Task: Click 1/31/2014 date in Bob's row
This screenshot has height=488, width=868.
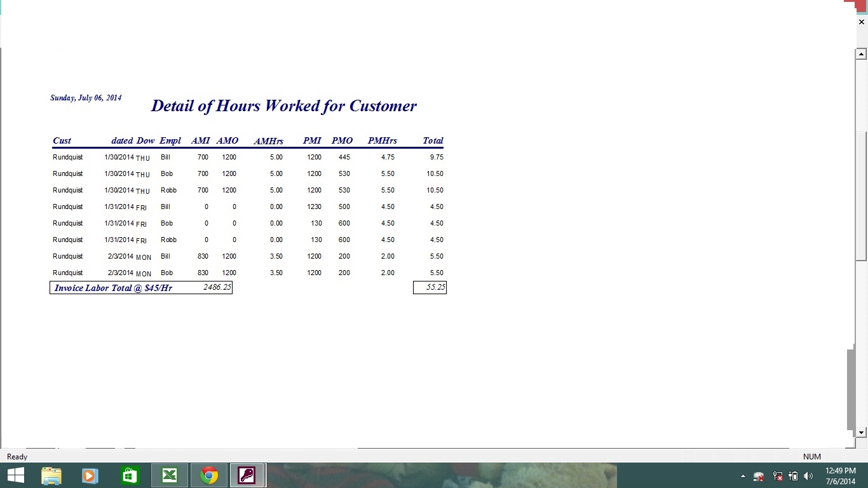Action: 119,223
